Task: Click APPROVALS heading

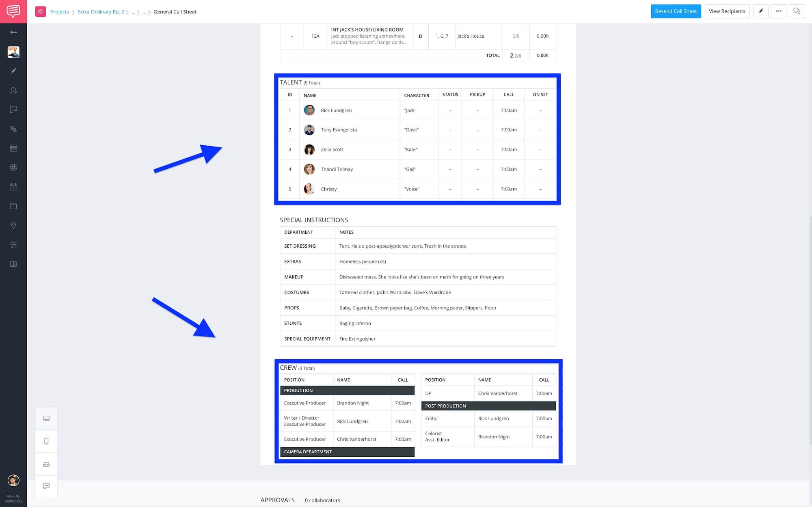Action: (x=277, y=500)
